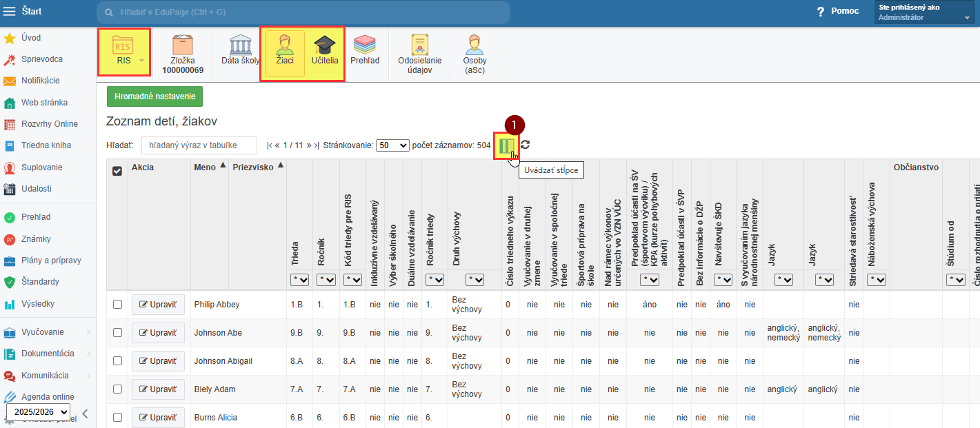Screen dimensions: 980x428
Task: Open the Pomoc help link
Action: (x=839, y=11)
